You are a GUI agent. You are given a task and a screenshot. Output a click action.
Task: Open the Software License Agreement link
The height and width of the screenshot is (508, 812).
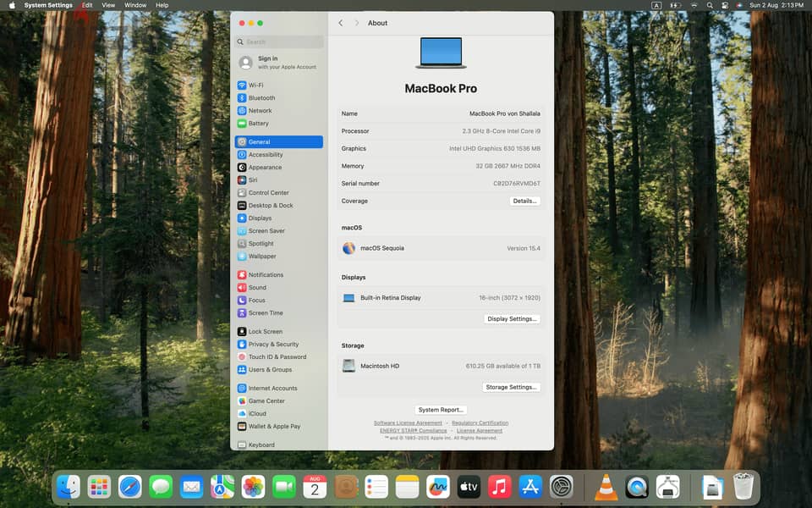[x=408, y=423]
